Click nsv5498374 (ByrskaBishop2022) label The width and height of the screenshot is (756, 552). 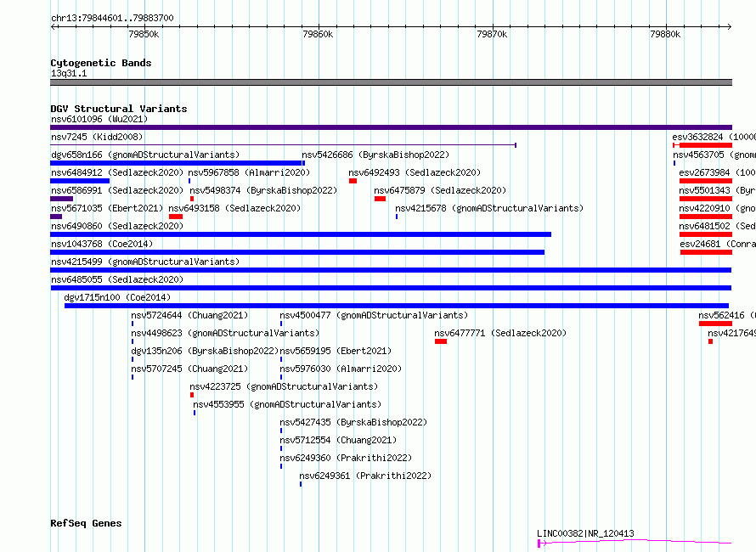pos(263,190)
